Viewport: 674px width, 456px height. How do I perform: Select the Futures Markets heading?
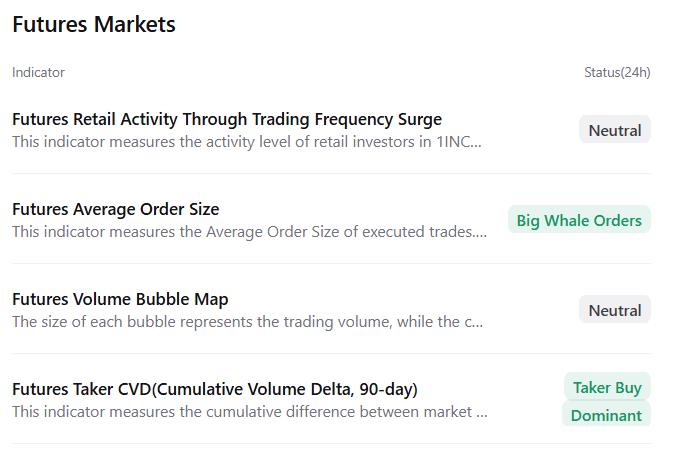[94, 24]
